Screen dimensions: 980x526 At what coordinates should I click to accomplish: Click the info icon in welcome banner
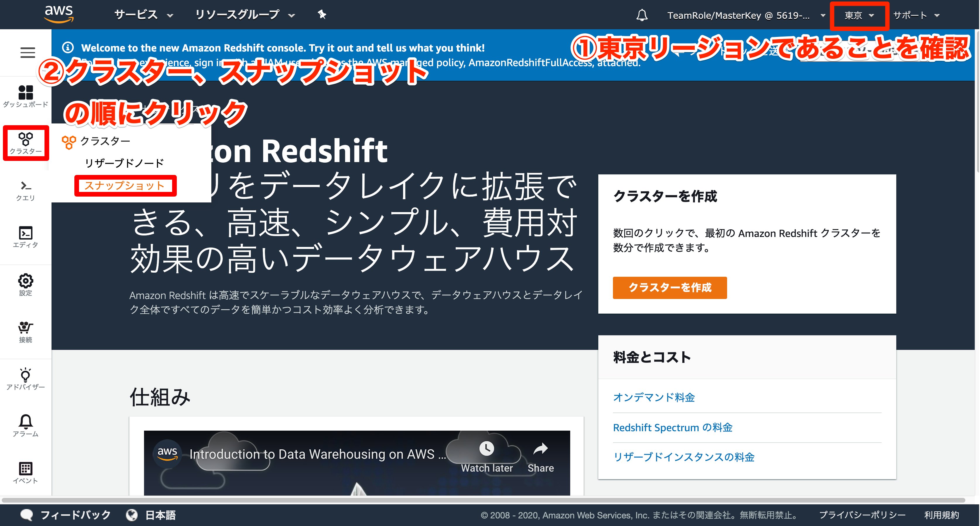click(68, 48)
